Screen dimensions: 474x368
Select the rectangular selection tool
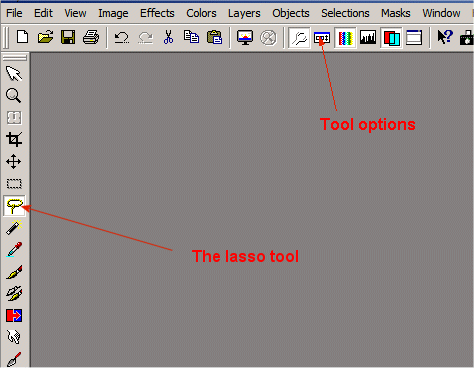click(x=14, y=184)
